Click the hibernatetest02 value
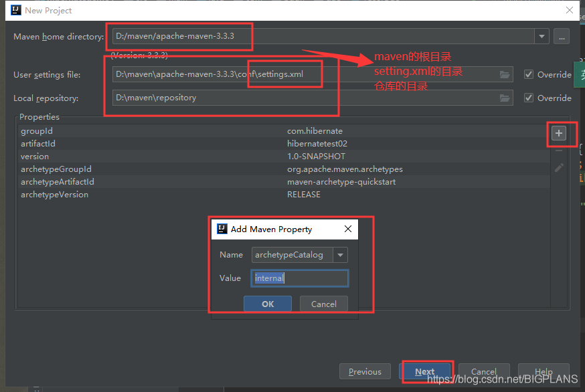The height and width of the screenshot is (392, 585). click(317, 144)
